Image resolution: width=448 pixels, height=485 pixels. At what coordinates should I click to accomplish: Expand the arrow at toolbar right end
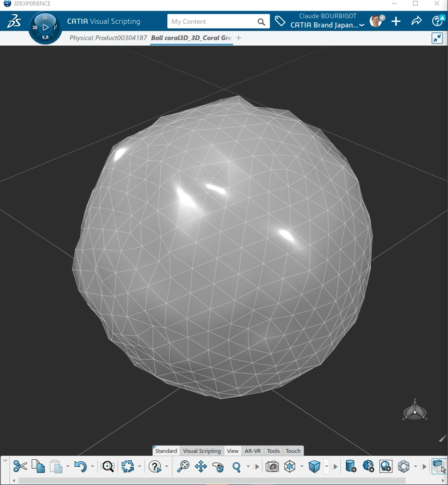424,466
